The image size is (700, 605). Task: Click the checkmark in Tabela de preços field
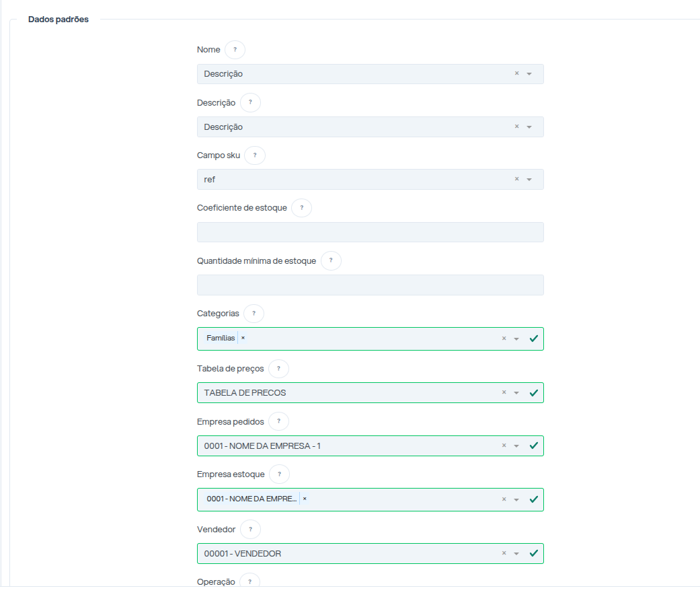pyautogui.click(x=533, y=393)
